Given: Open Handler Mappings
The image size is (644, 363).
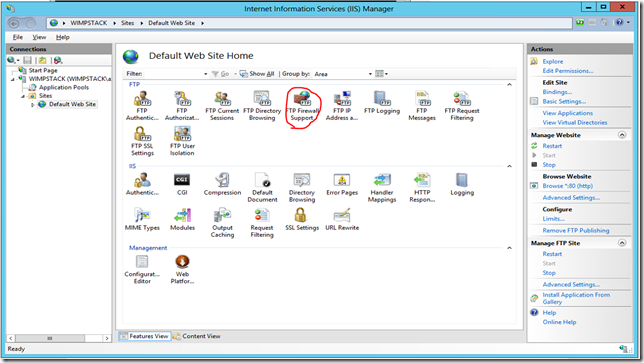Looking at the screenshot, I should tap(382, 188).
